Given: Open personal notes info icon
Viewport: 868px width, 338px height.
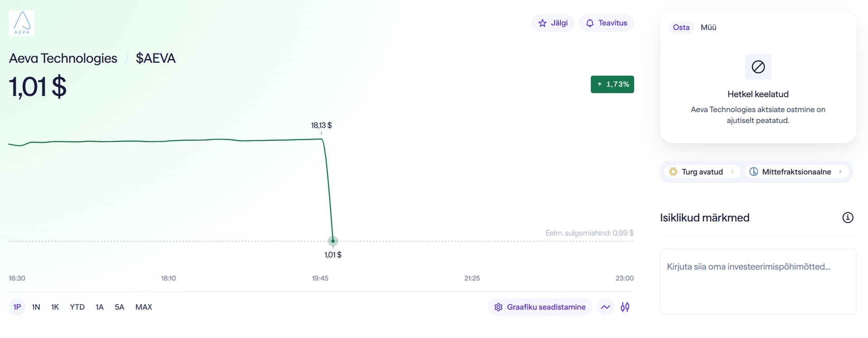Looking at the screenshot, I should [848, 218].
